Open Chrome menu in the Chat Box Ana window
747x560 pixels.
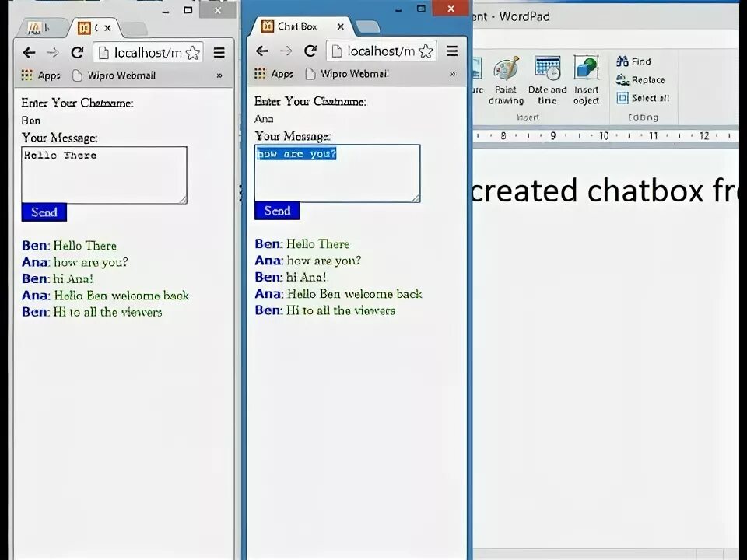[x=452, y=51]
